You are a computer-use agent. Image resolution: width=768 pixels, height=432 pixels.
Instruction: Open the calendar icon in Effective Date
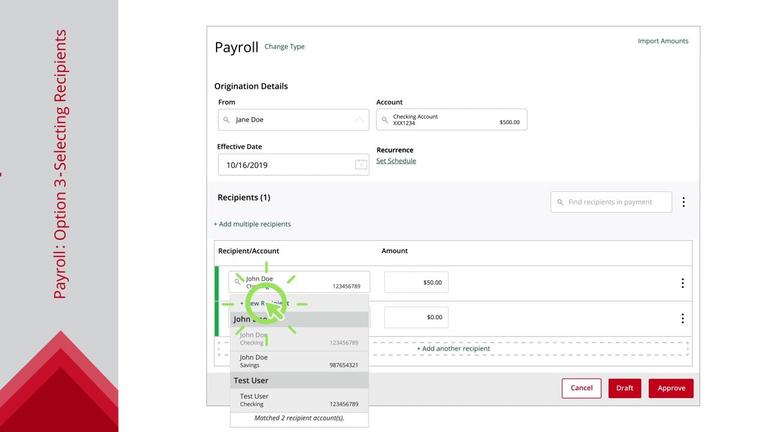(x=361, y=165)
